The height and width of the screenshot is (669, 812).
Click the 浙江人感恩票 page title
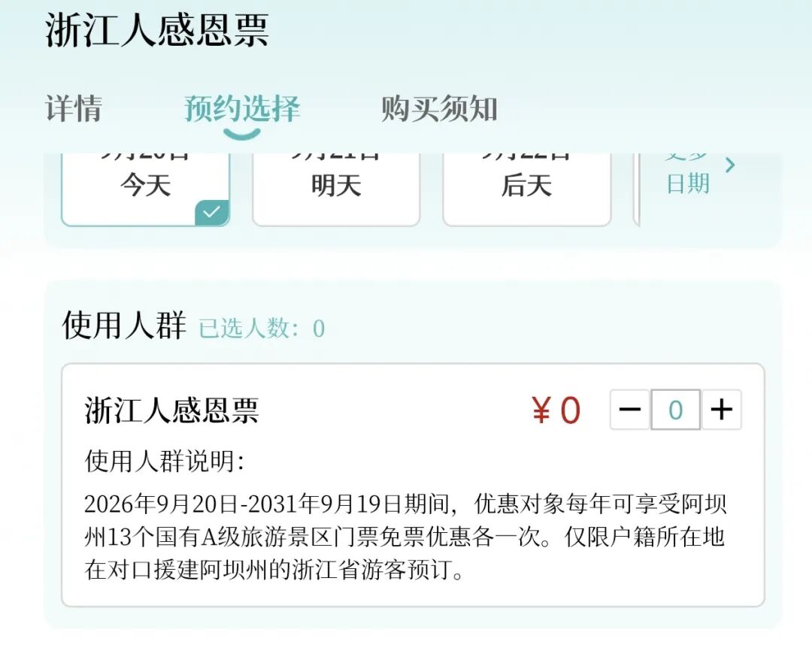(157, 30)
